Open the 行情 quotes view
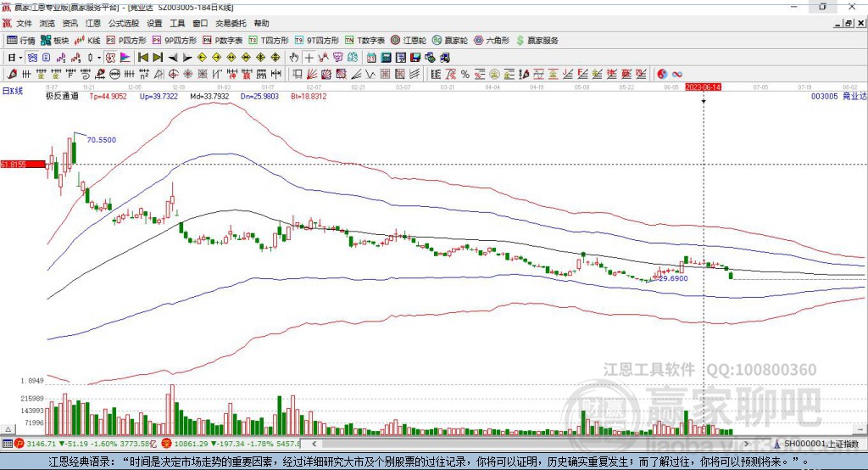 (21, 41)
